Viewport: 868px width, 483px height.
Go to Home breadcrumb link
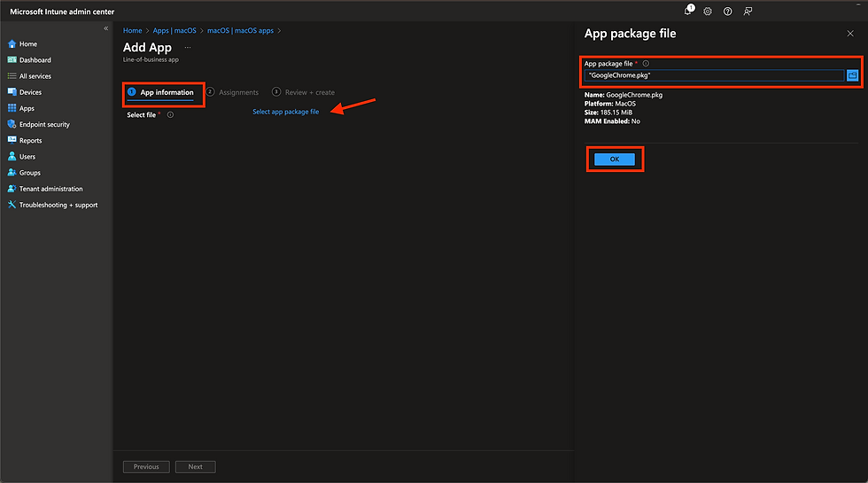(132, 30)
